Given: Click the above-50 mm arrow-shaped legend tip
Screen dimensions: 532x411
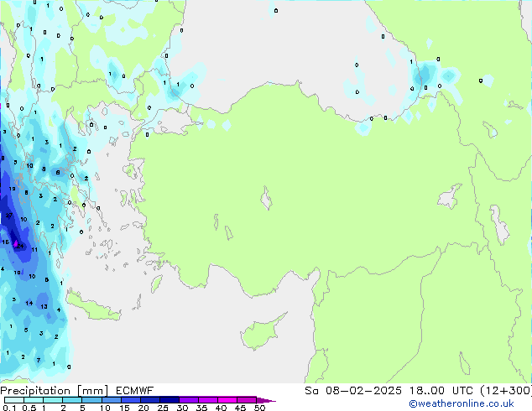Looking at the screenshot, I should tap(265, 400).
